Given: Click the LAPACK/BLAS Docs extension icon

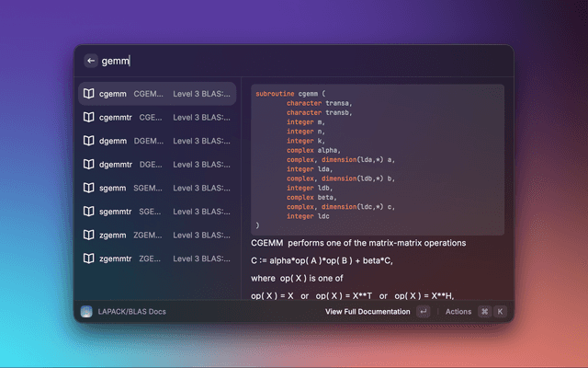Looking at the screenshot, I should pos(86,312).
